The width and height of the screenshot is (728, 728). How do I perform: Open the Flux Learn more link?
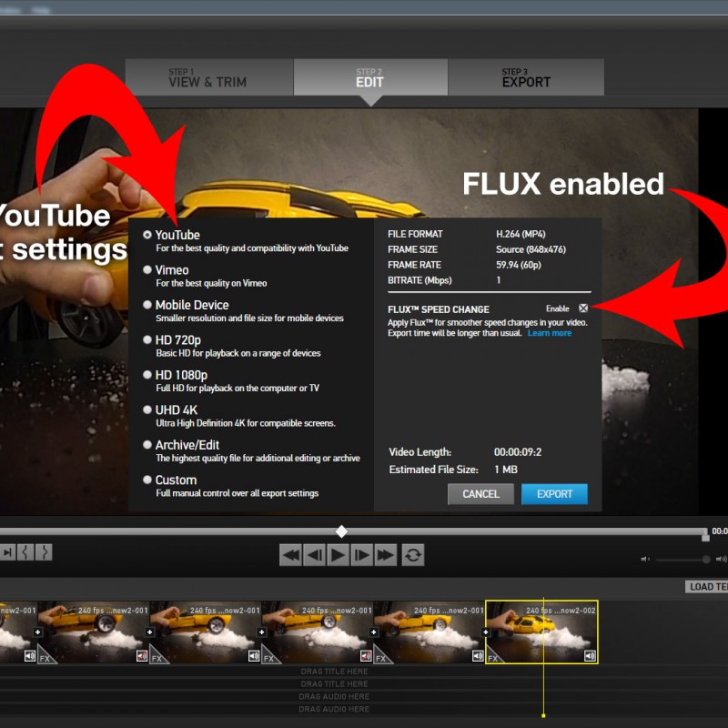tap(550, 333)
